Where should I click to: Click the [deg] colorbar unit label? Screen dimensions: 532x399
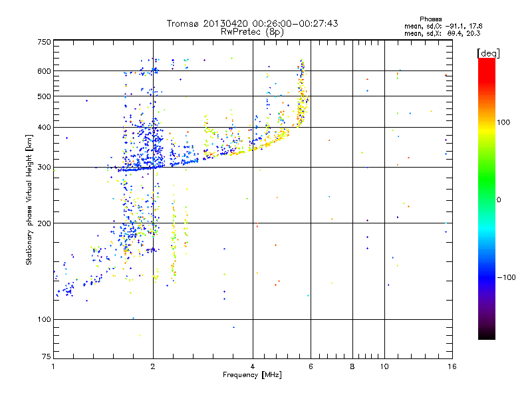(488, 53)
